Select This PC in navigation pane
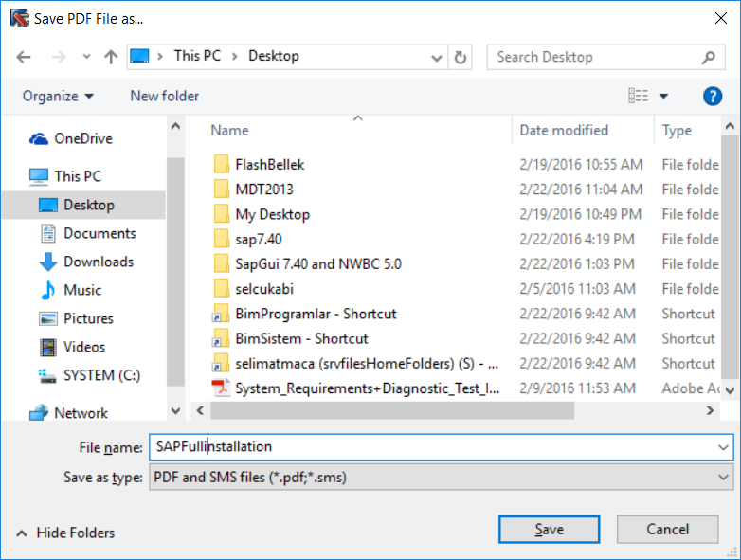 tap(65, 176)
